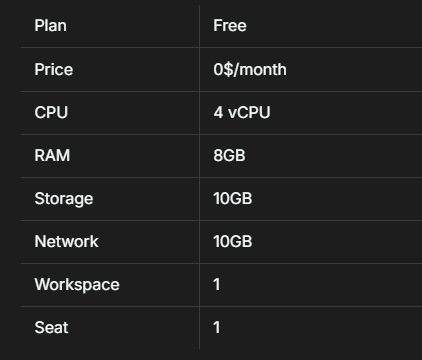
Task: Click the Storage row label
Action: point(64,199)
